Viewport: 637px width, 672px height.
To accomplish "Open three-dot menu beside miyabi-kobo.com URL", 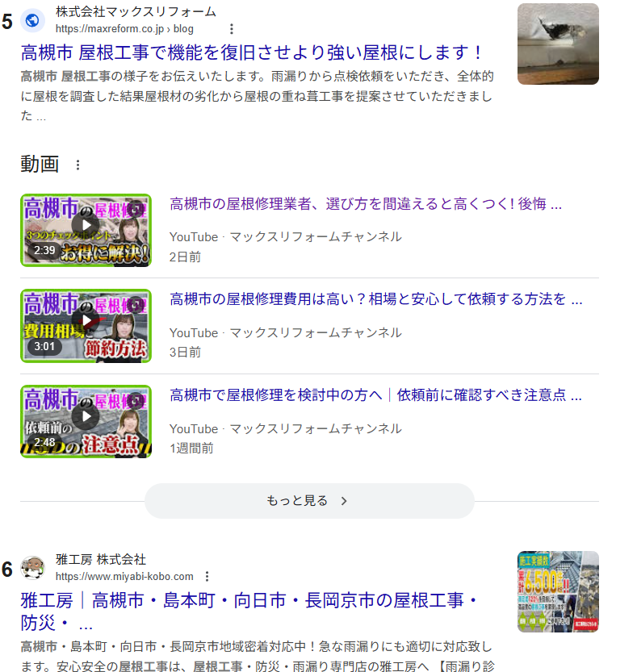I will 207,576.
